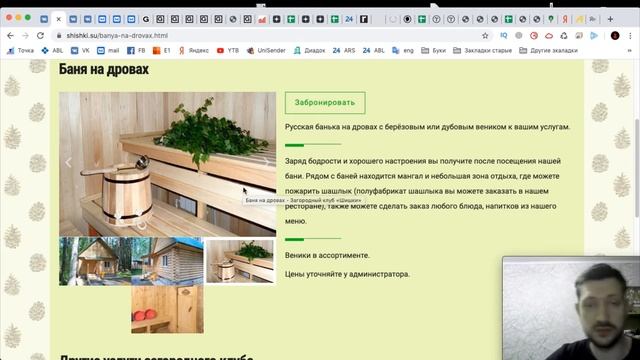Screen dimensions: 640x360
Task: Select the birch broom and bucket thumbnail
Action: point(240,261)
